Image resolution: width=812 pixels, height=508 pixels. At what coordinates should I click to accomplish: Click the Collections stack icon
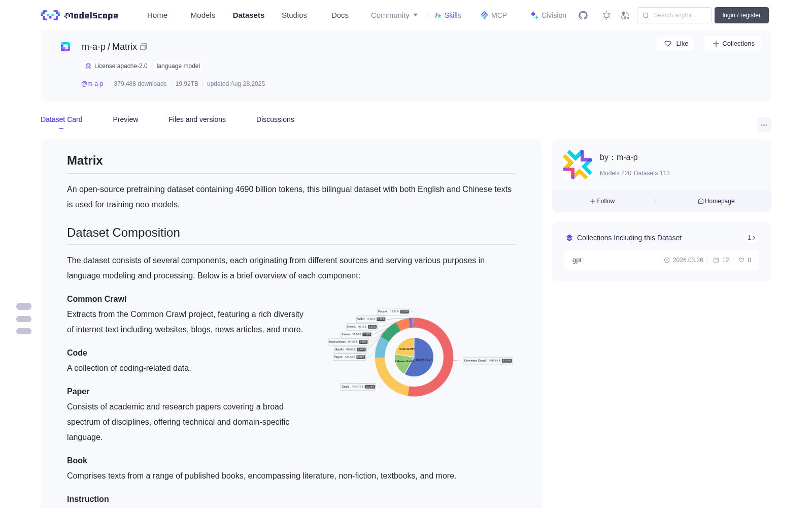point(569,238)
